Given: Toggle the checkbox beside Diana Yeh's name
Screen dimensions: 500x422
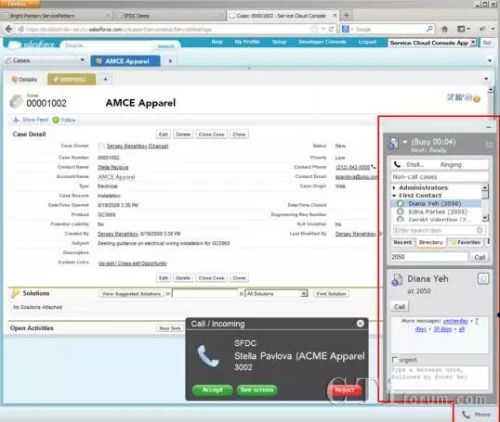Looking at the screenshot, I should tap(483, 279).
